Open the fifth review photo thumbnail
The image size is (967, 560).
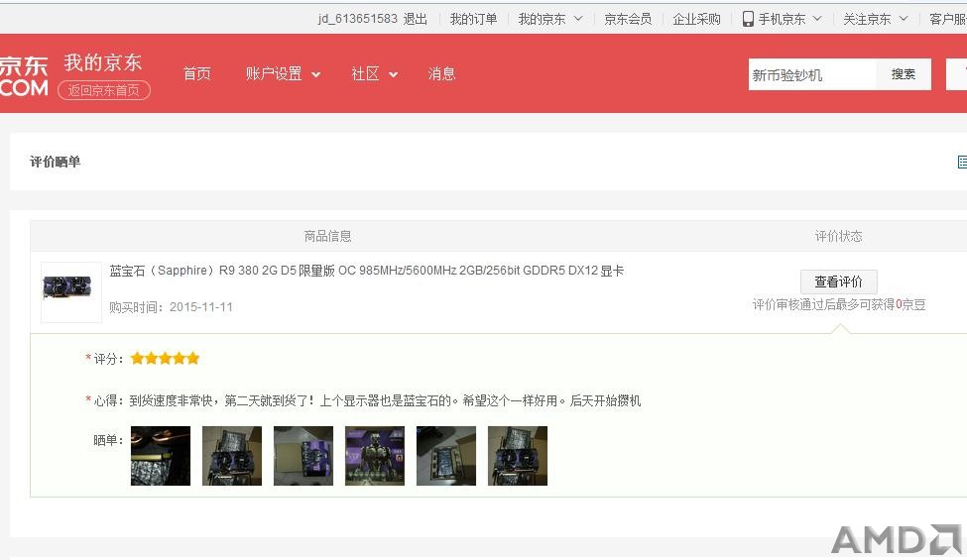point(446,456)
